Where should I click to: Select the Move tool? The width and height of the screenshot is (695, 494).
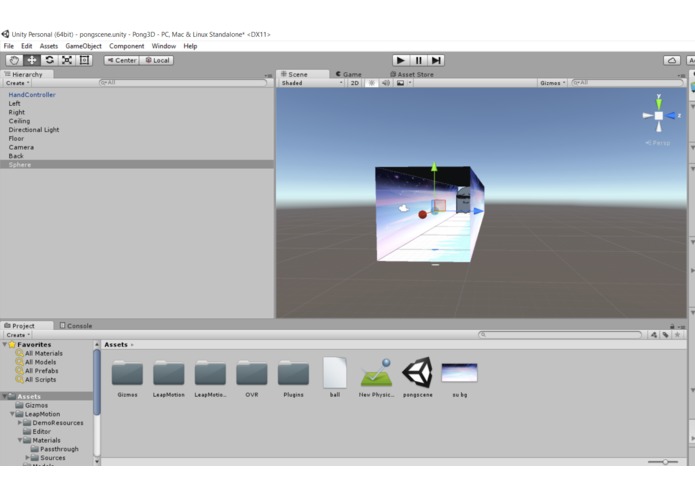coord(32,60)
